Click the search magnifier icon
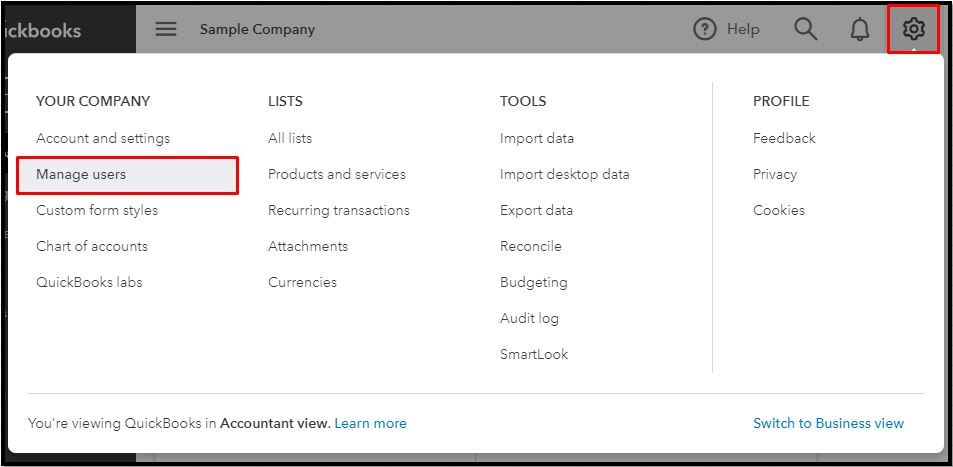This screenshot has height=467, width=953. pos(806,29)
